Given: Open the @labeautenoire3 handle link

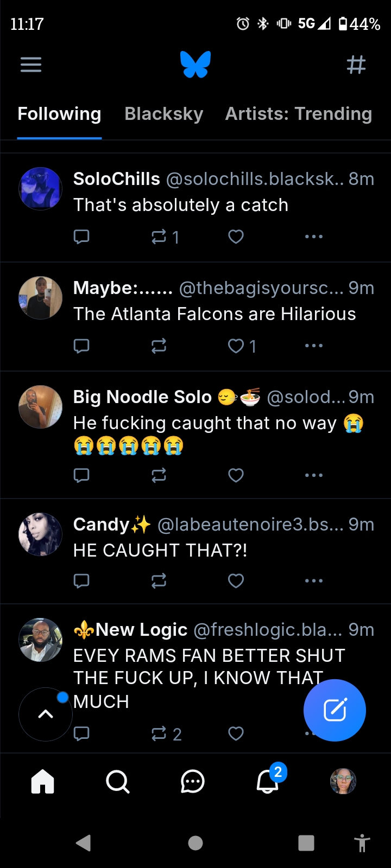Looking at the screenshot, I should tap(250, 525).
